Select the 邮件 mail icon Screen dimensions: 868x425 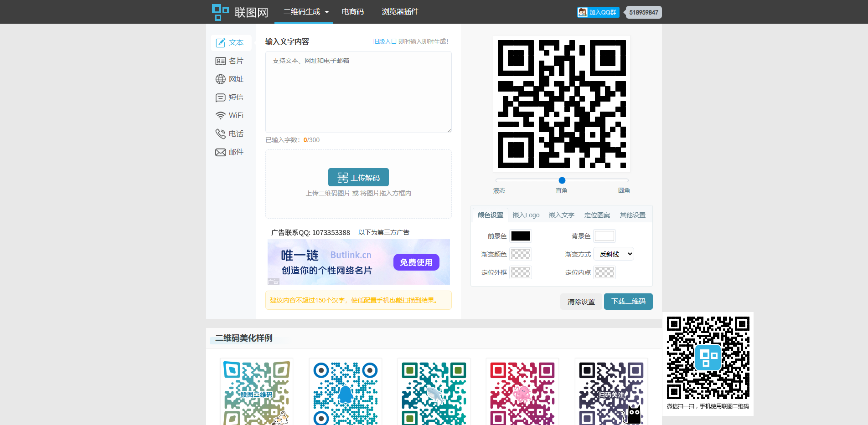(x=221, y=152)
